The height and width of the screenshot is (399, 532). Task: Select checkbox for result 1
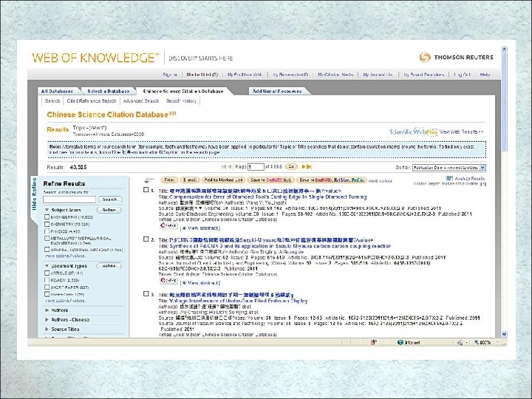point(146,190)
